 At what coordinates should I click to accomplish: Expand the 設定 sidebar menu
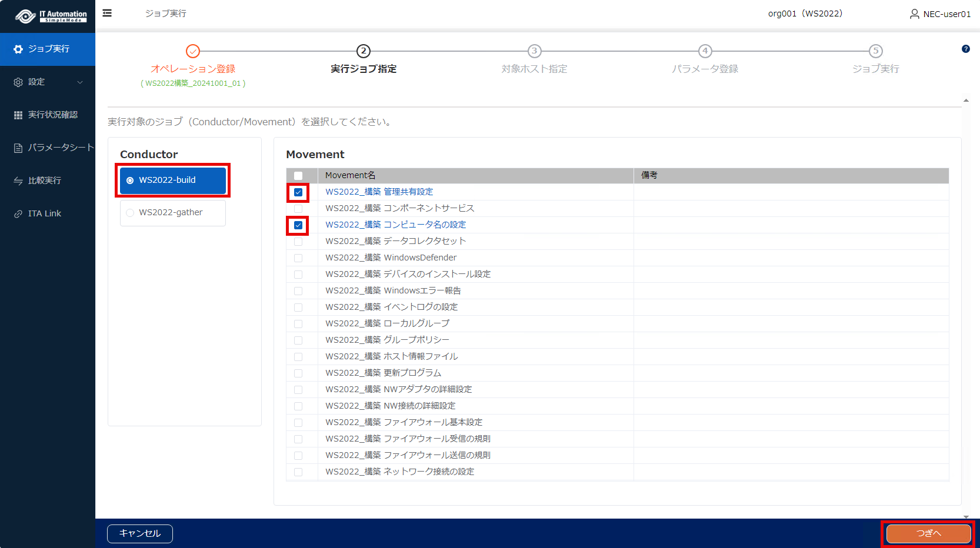48,82
